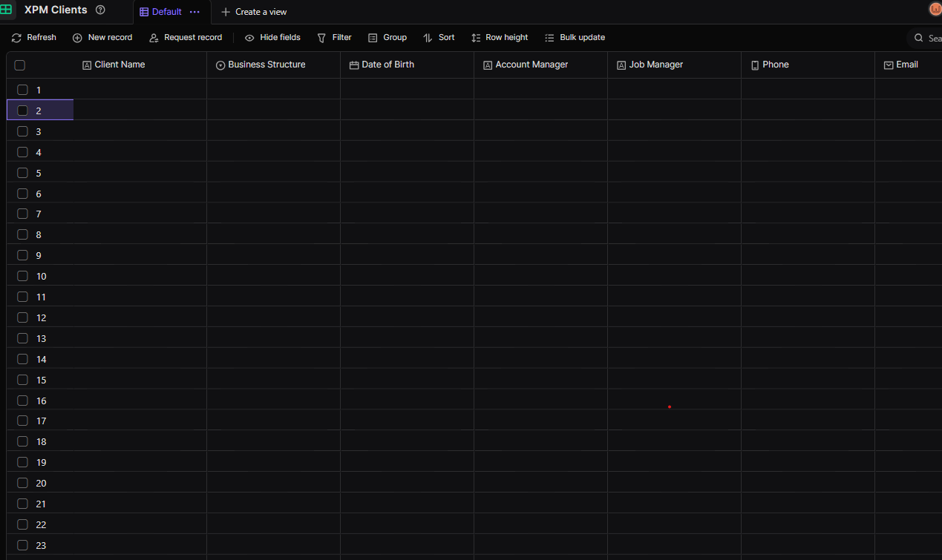This screenshot has width=942, height=560.
Task: Open the Row height dropdown
Action: coord(500,38)
